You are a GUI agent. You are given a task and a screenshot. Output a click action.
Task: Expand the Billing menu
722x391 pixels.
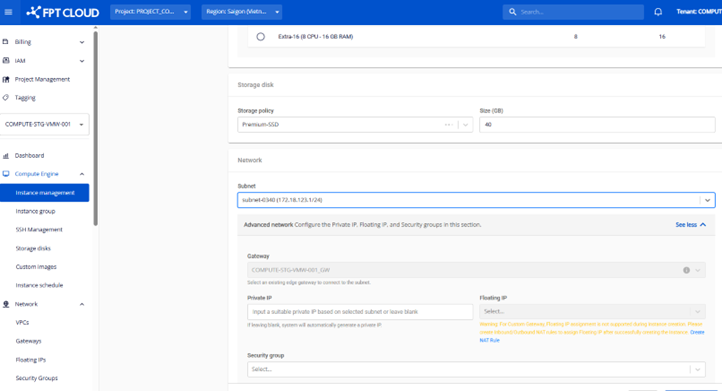coord(82,42)
